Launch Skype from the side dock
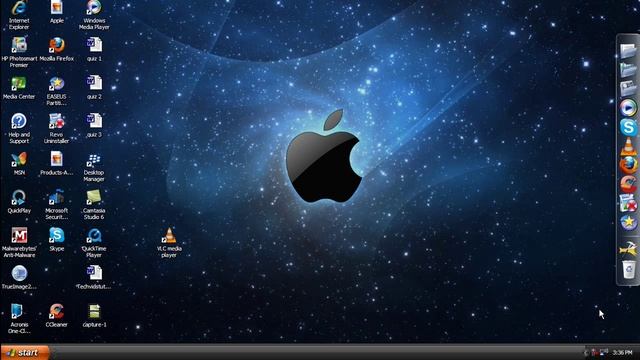The width and height of the screenshot is (640, 360). (x=628, y=127)
